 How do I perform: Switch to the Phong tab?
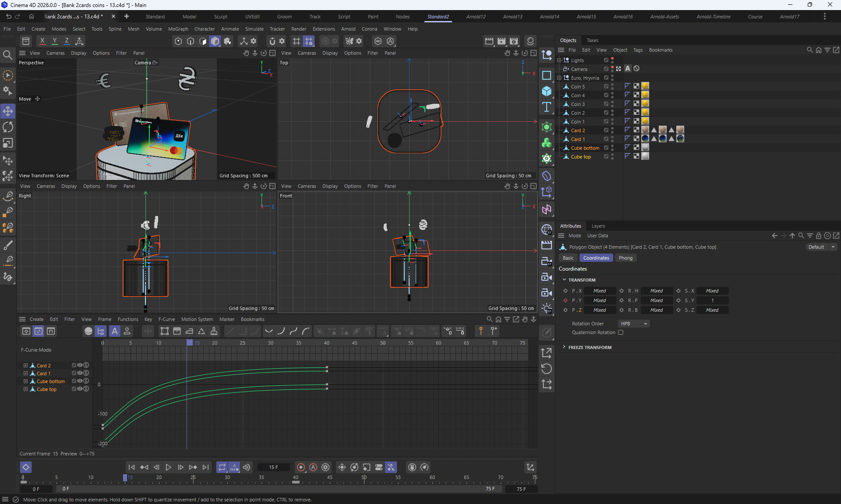pos(625,258)
